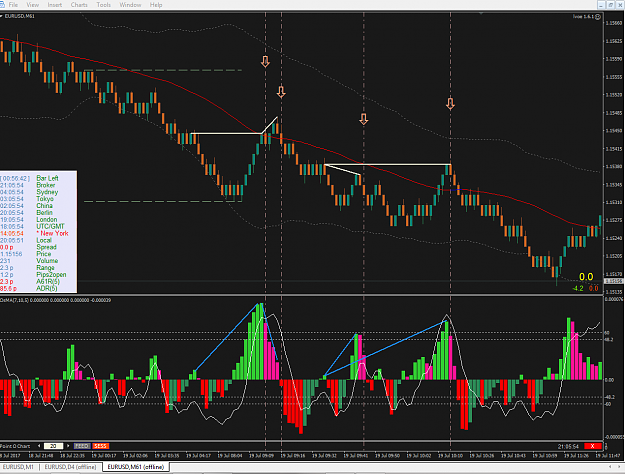This screenshot has width=625, height=474.
Task: Open the Tools menu
Action: [104, 5]
